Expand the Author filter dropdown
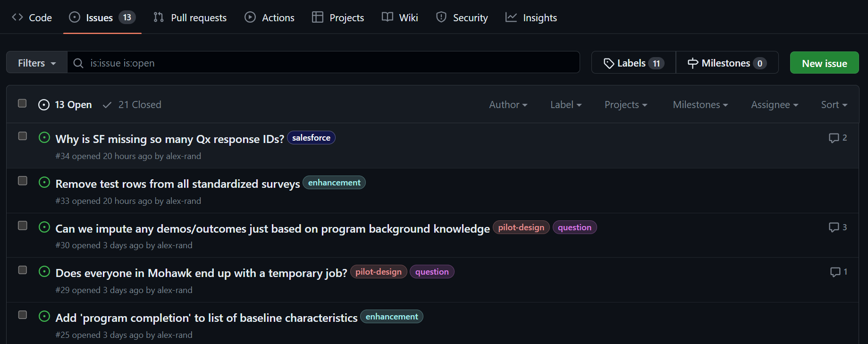This screenshot has height=344, width=868. click(508, 105)
